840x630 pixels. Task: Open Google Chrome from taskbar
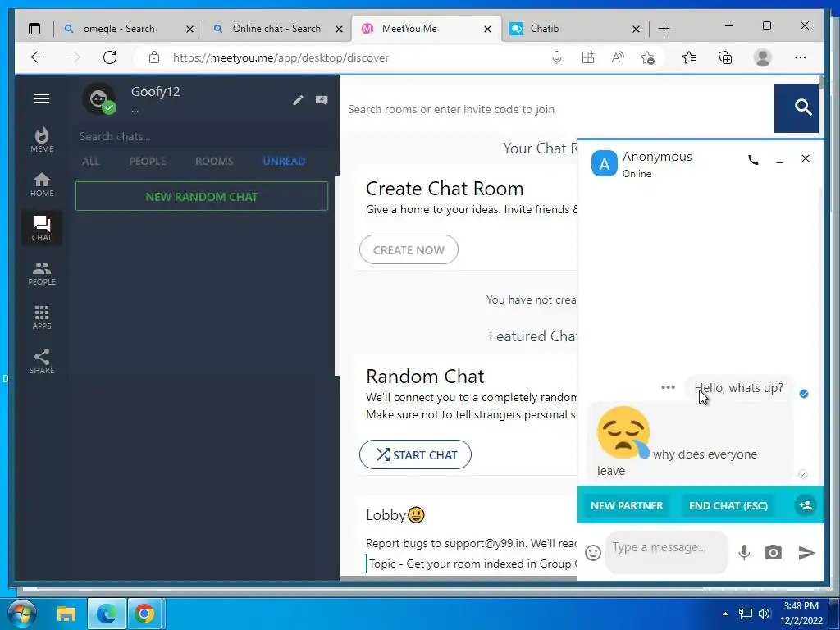click(x=144, y=614)
